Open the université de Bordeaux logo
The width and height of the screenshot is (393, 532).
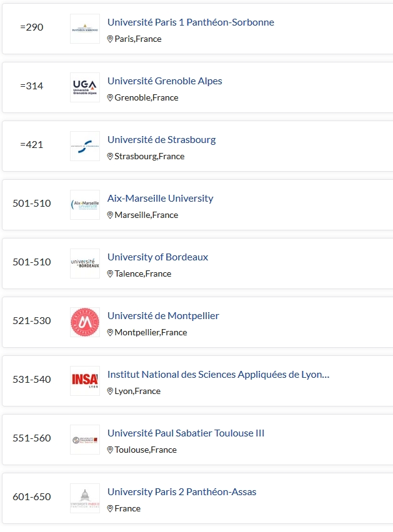coord(85,264)
